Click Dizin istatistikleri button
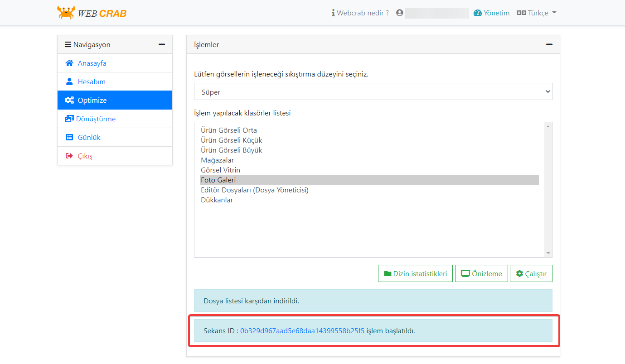This screenshot has width=625, height=364. click(415, 273)
